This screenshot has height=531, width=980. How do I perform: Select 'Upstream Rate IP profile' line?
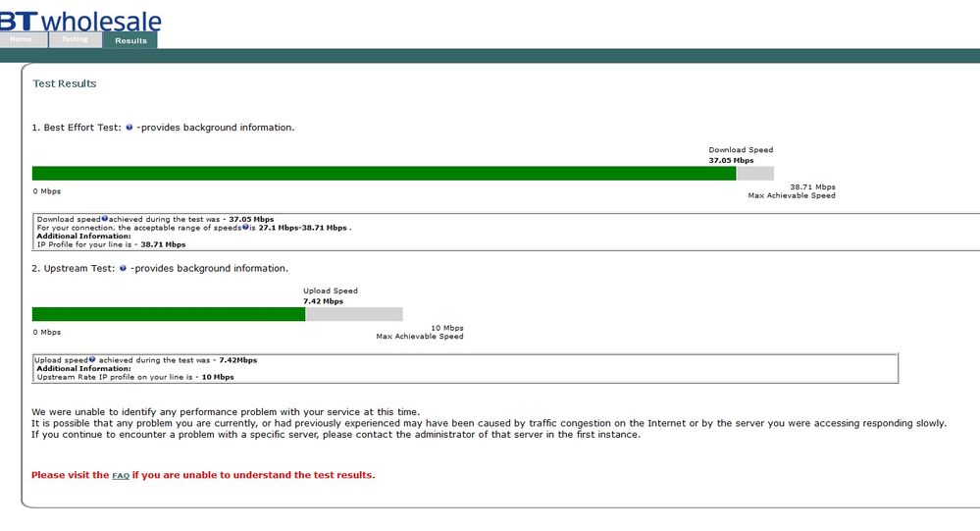pos(135,377)
